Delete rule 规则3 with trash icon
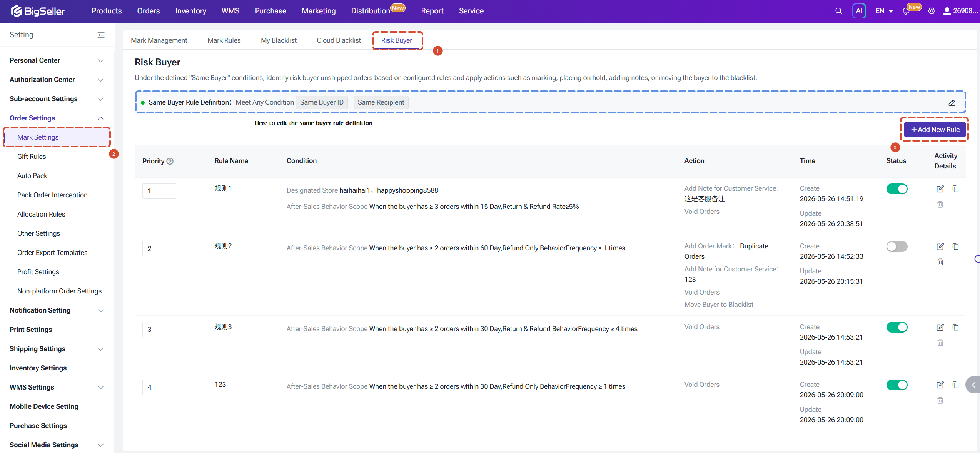This screenshot has width=980, height=453. pyautogui.click(x=940, y=343)
